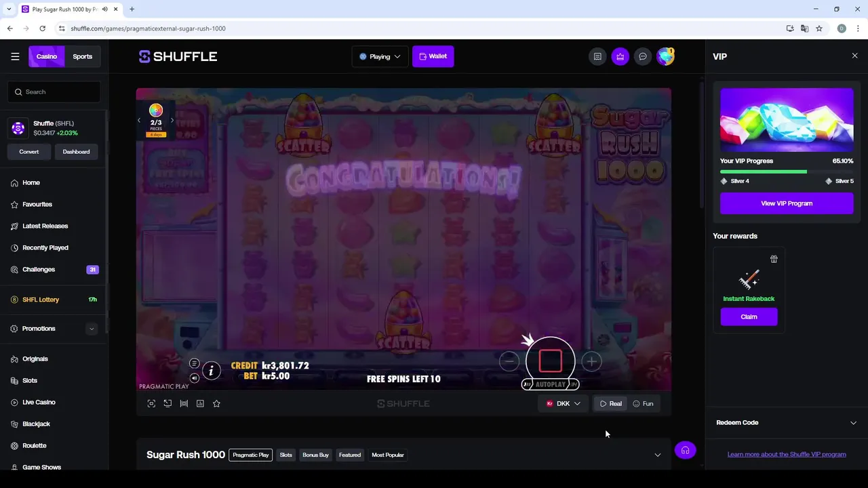Click View VIP Program button
The width and height of the screenshot is (868, 488).
tap(787, 203)
